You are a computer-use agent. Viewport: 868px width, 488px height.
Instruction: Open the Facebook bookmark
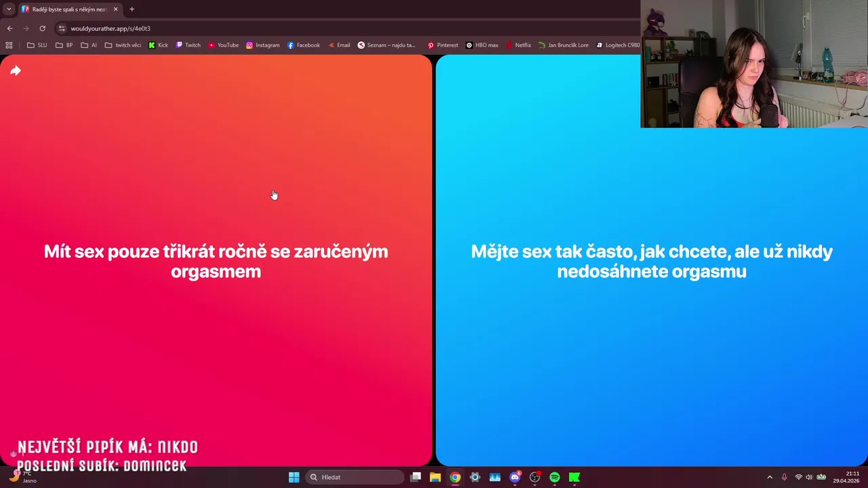303,45
